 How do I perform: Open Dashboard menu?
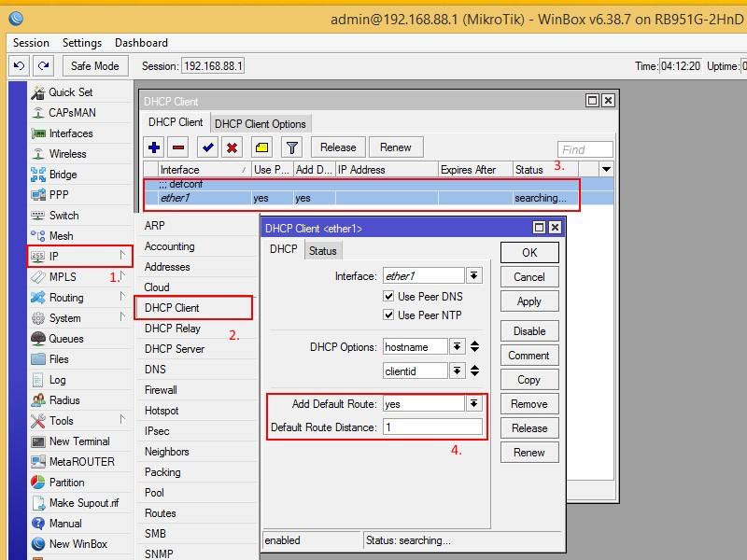click(141, 43)
